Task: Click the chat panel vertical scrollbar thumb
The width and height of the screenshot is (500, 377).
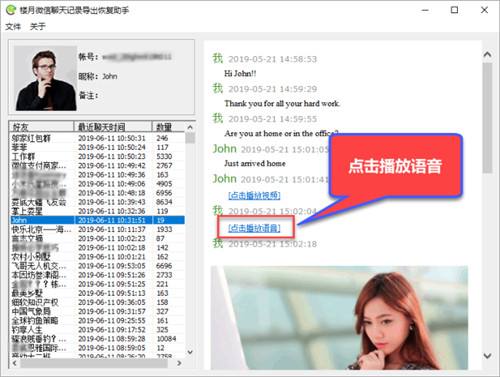Action: tap(487, 118)
